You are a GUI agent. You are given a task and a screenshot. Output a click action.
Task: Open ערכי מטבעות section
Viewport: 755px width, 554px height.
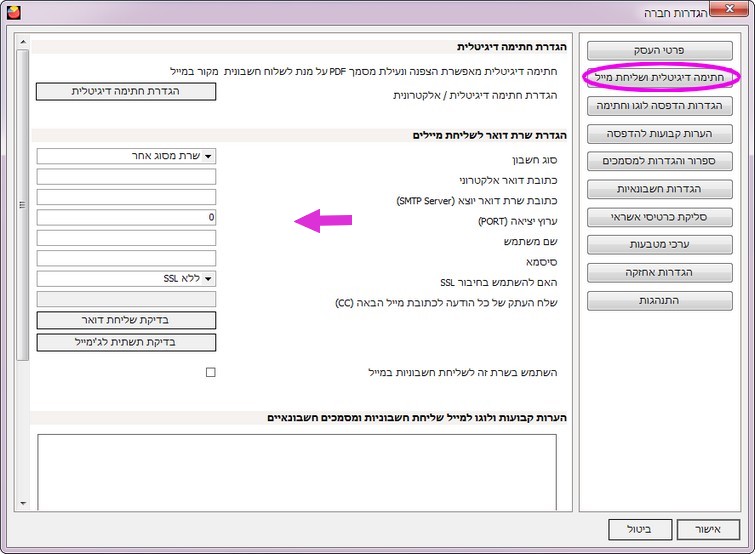tap(660, 245)
